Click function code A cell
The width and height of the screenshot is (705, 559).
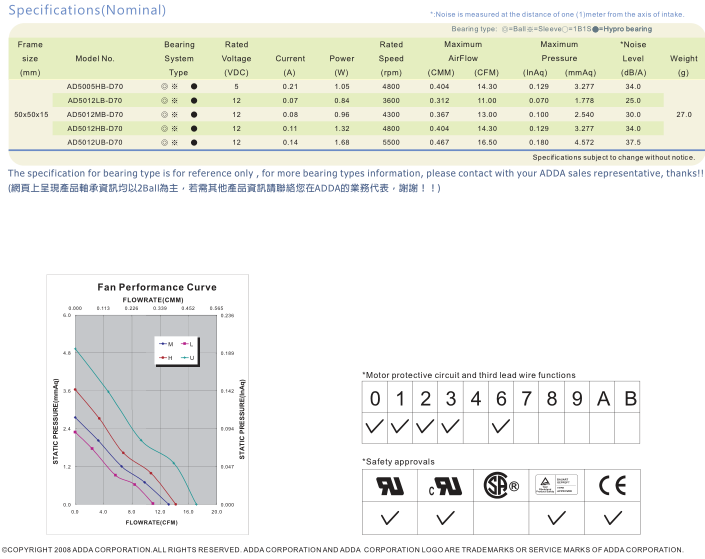coord(602,398)
